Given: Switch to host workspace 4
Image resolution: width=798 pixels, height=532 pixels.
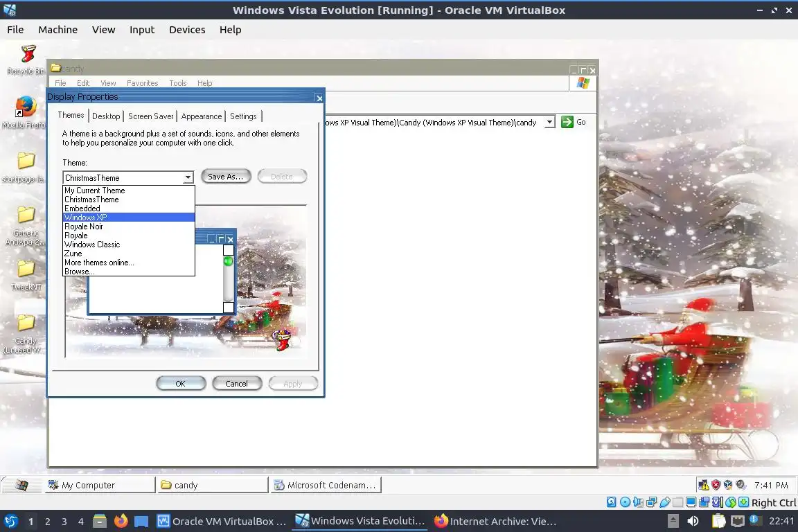Looking at the screenshot, I should point(81,522).
